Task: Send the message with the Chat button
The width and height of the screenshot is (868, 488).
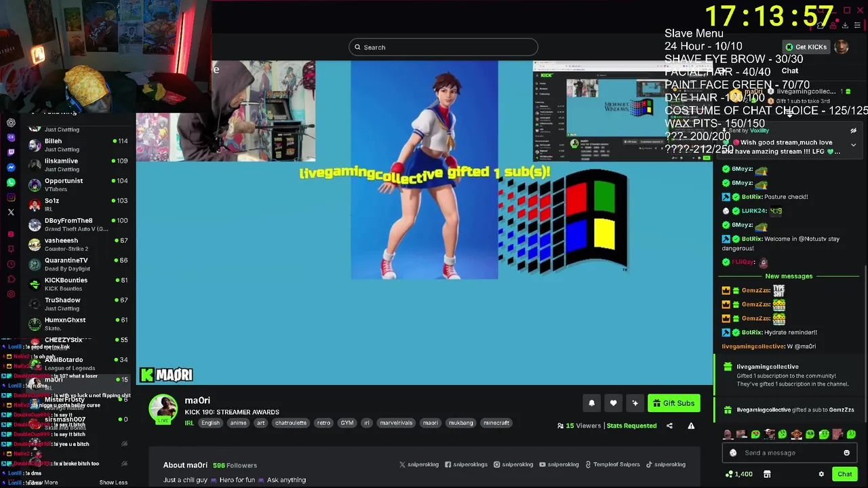Action: (x=844, y=474)
